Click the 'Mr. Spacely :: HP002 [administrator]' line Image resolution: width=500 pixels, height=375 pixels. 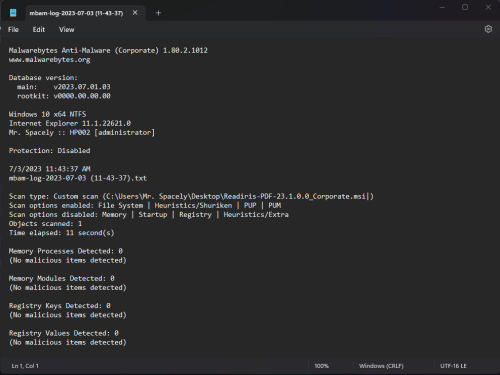(x=82, y=133)
